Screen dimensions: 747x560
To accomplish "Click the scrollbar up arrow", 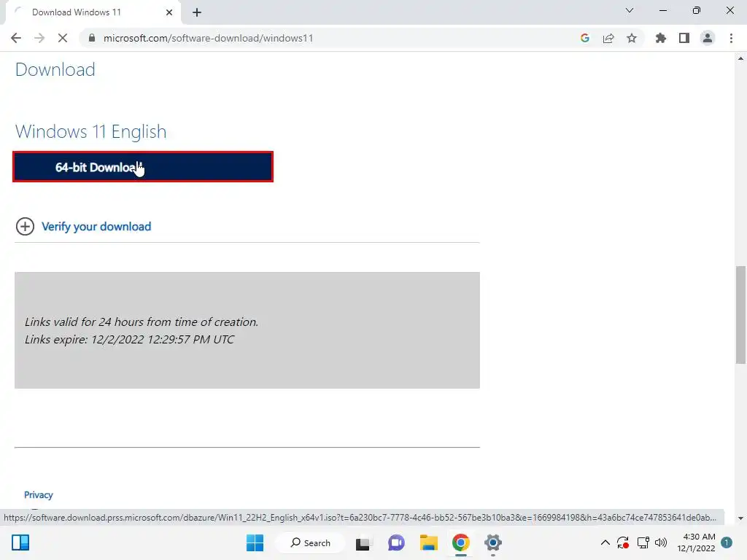I will click(x=741, y=58).
